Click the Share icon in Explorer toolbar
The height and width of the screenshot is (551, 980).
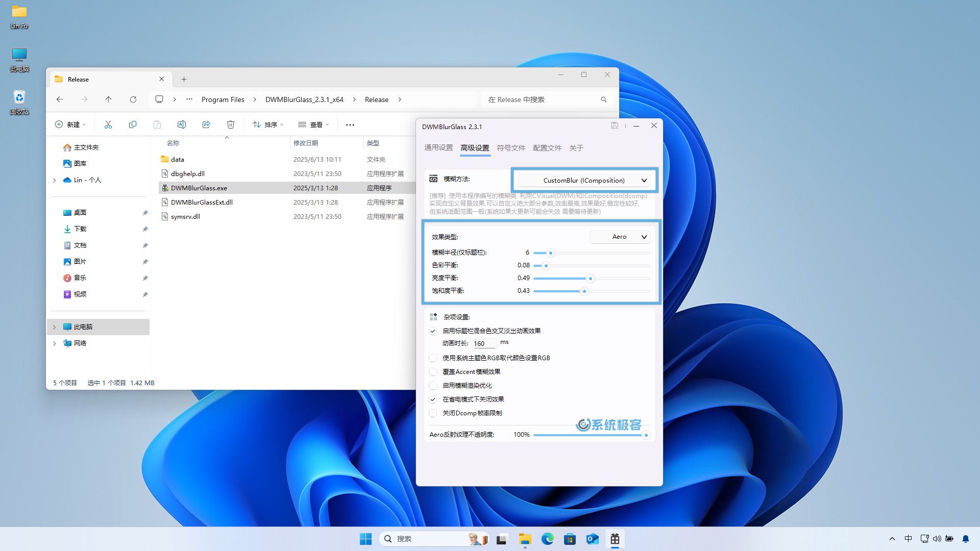point(206,124)
